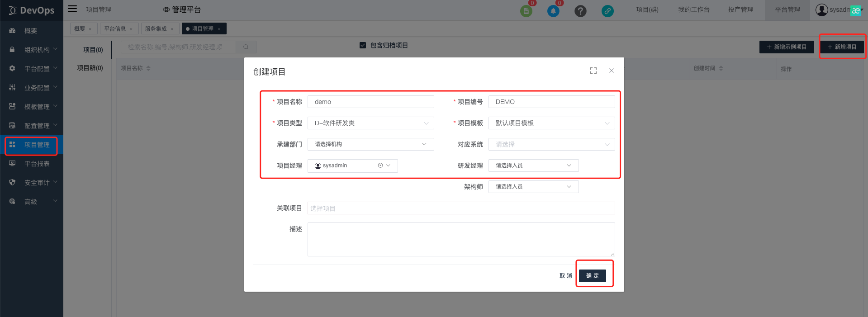
Task: Open the notification bell icon
Action: [x=553, y=11]
